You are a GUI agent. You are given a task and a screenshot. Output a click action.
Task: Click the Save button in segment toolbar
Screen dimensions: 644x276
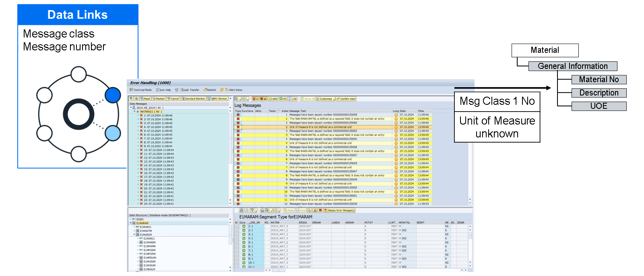(x=301, y=210)
